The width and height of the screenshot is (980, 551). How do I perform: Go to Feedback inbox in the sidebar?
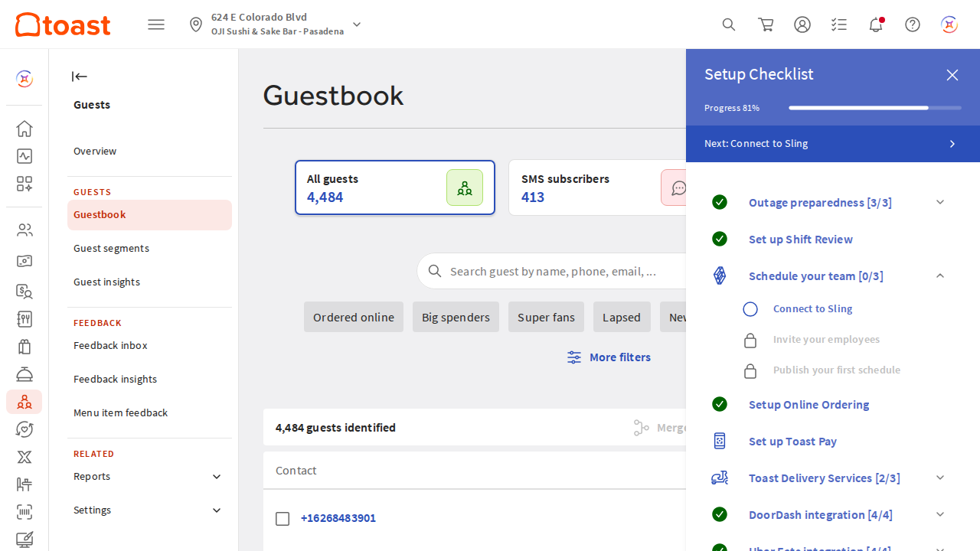tap(110, 345)
